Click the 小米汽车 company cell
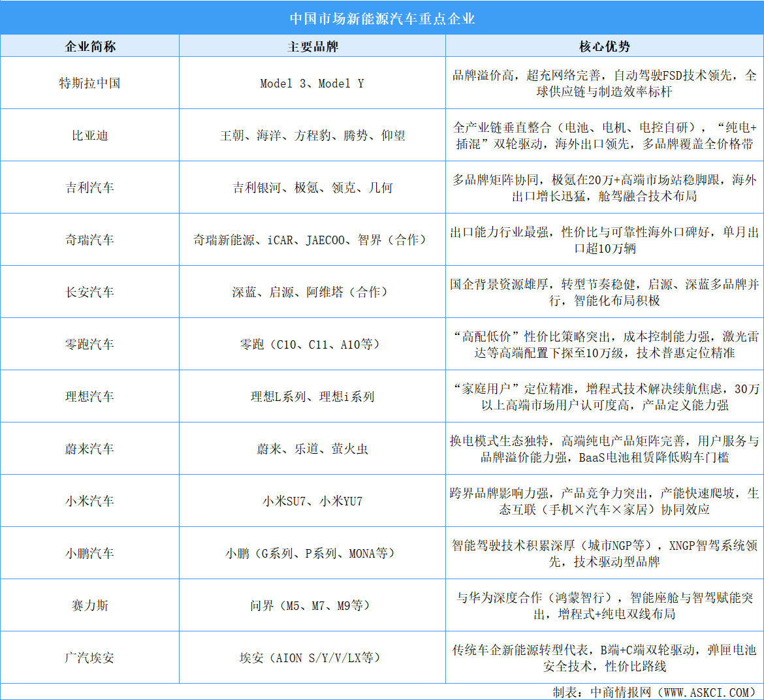 coord(89,501)
